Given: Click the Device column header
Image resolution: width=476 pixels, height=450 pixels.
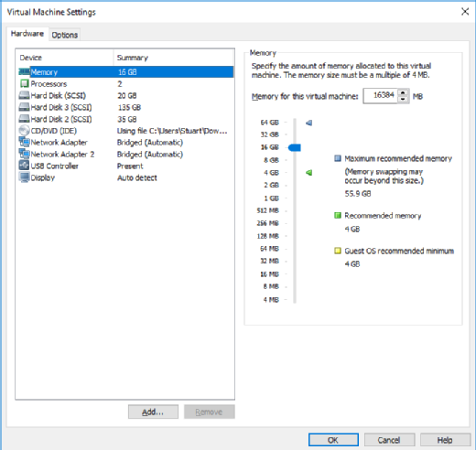Looking at the screenshot, I should pos(64,58).
